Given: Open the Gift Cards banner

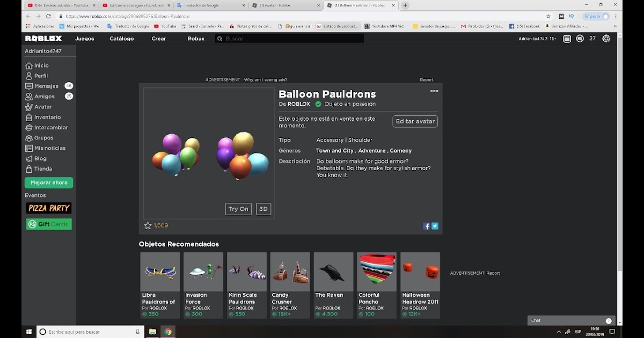Looking at the screenshot, I should click(x=49, y=224).
